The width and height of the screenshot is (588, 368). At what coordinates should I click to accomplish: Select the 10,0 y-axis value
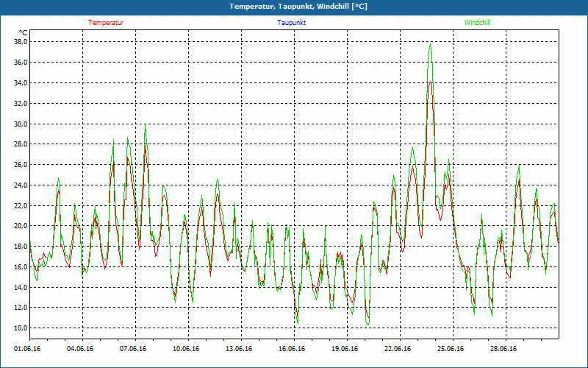point(21,328)
